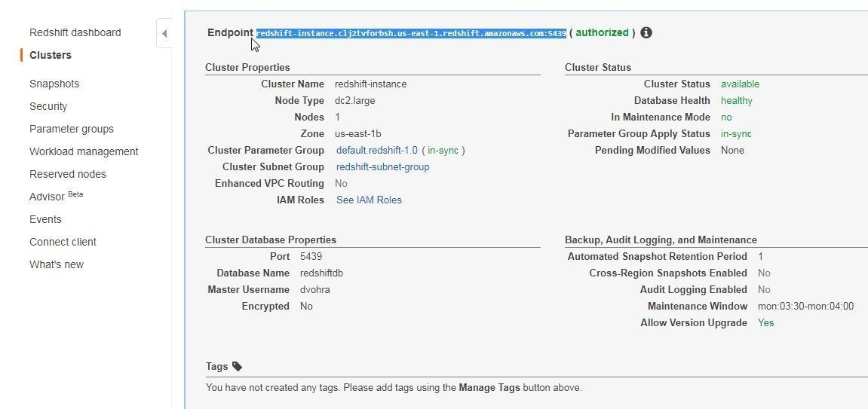Viewport: 868px width, 409px height.
Task: Click the Tags label icon
Action: tap(237, 366)
